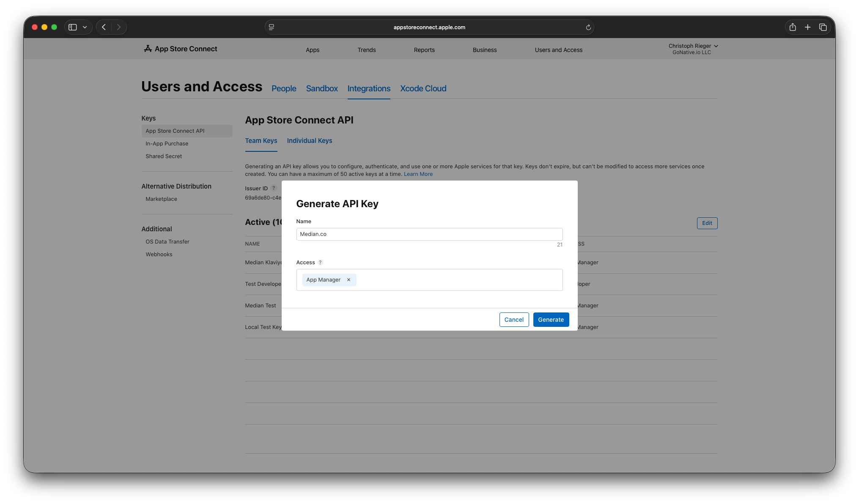Click the Edit button for active keys
Screen dimensions: 859x504
point(707,223)
